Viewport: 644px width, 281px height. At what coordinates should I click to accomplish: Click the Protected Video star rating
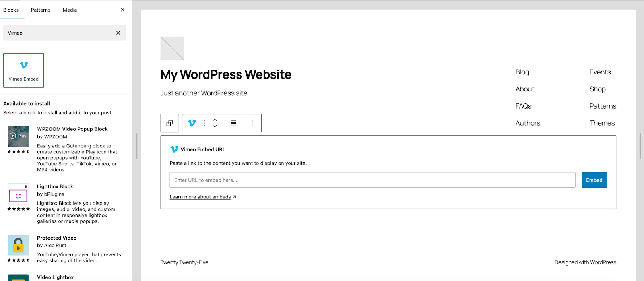(x=19, y=260)
